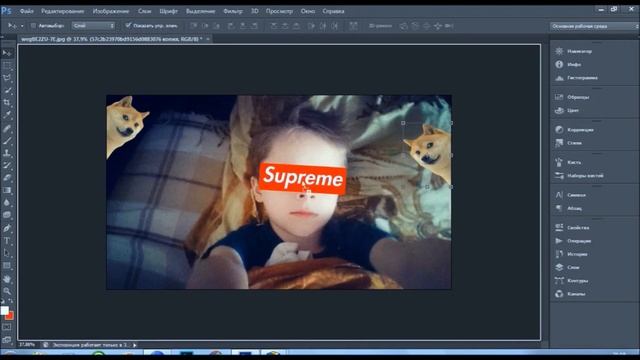
Task: Close the document tab
Action: click(x=208, y=39)
